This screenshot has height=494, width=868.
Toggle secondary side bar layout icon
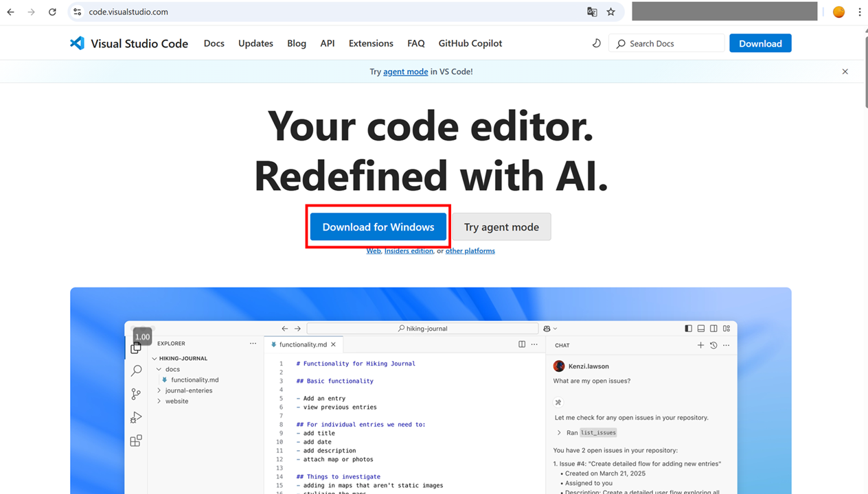tap(713, 329)
